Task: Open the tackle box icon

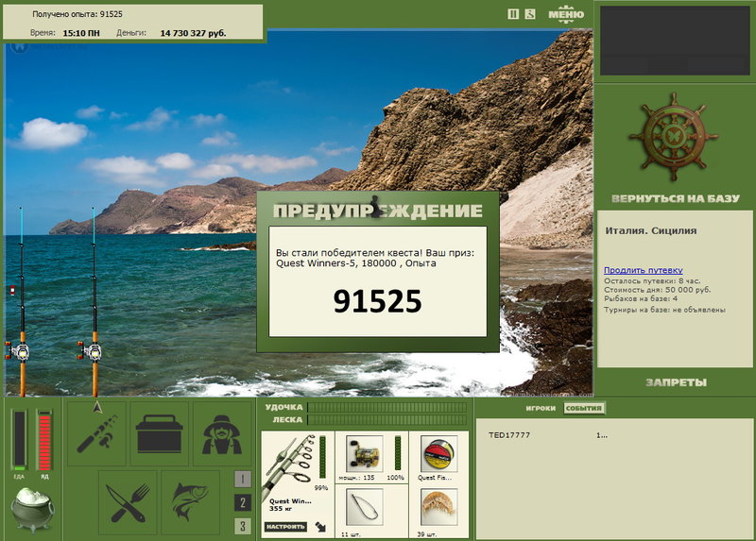Action: point(159,433)
